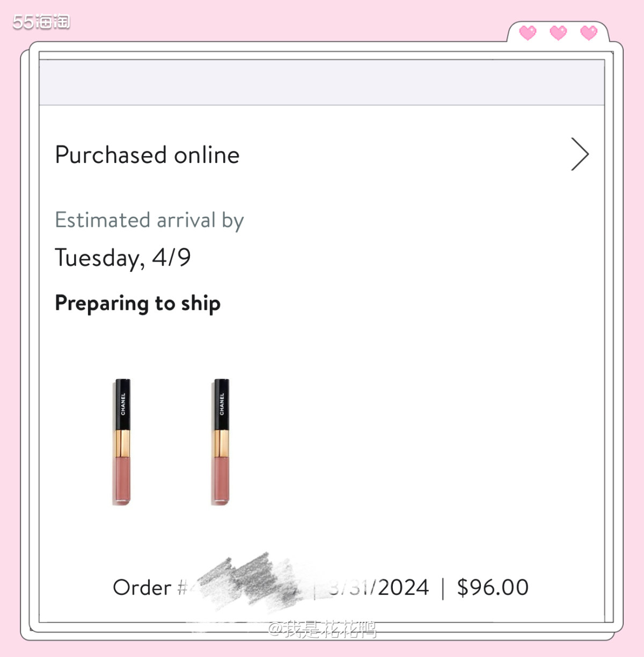The image size is (644, 657).
Task: Click the divider before the $96.00 price
Action: 443,588
